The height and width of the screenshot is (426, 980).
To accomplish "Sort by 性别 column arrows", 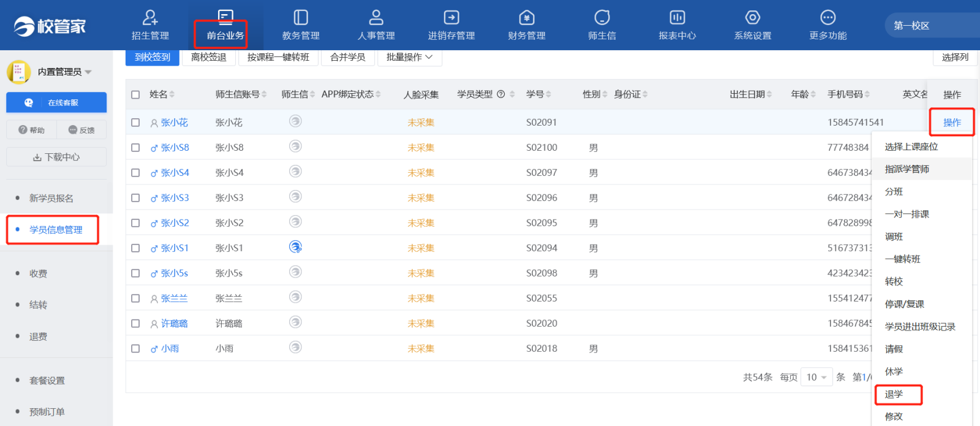I will pyautogui.click(x=605, y=94).
